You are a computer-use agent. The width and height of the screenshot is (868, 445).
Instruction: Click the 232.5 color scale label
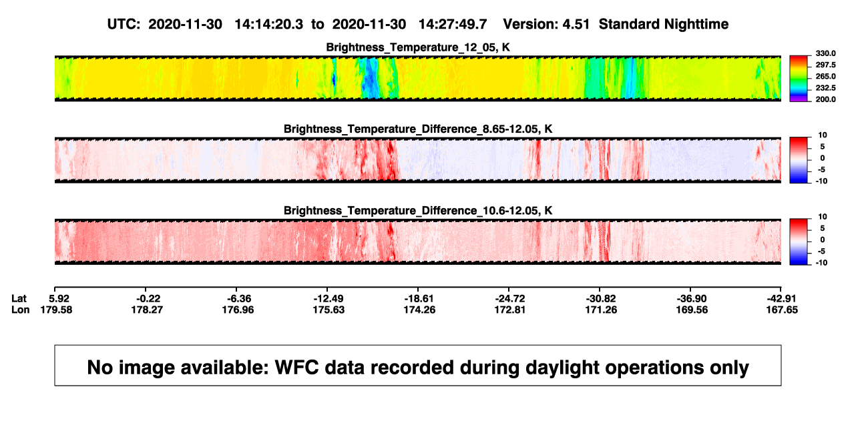pos(827,87)
